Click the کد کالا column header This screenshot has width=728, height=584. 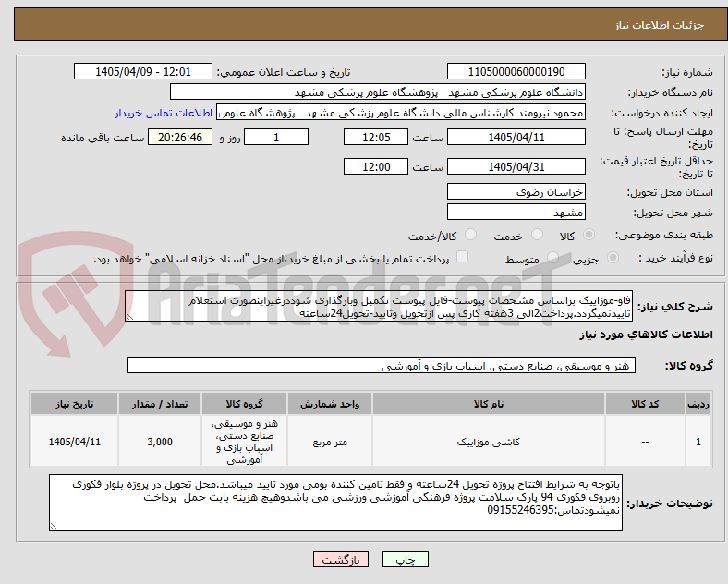click(x=645, y=404)
